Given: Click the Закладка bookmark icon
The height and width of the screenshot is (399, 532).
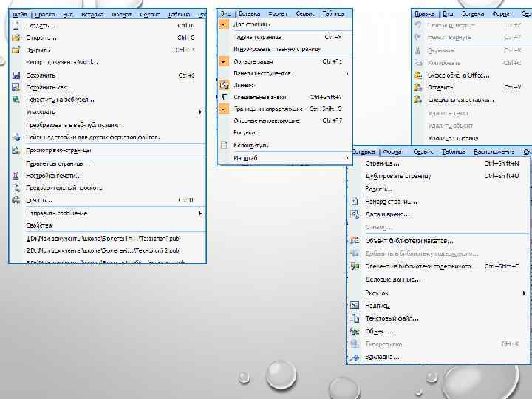Looking at the screenshot, I should (355, 357).
